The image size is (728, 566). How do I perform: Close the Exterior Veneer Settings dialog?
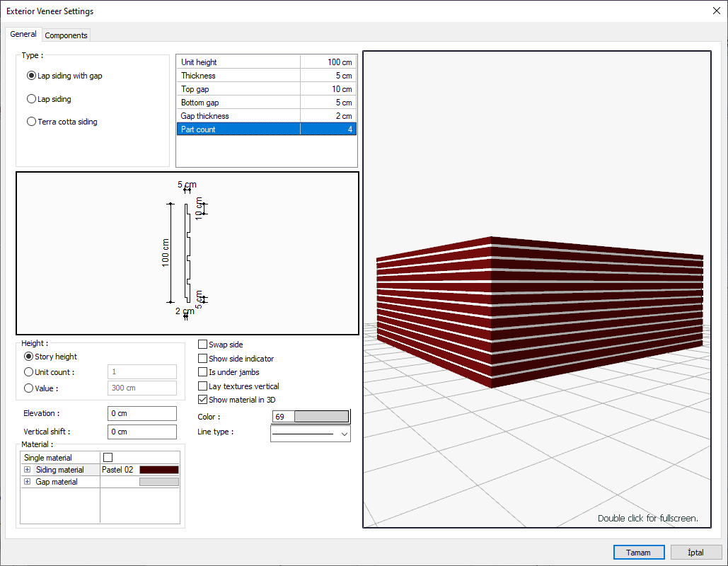click(716, 11)
